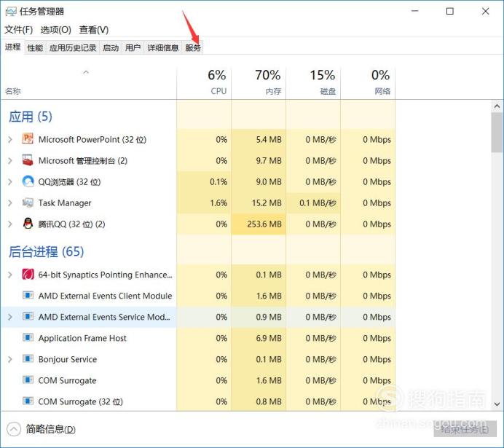Select the Microsoft 管理控制台 9.7 MB cell

point(259,161)
